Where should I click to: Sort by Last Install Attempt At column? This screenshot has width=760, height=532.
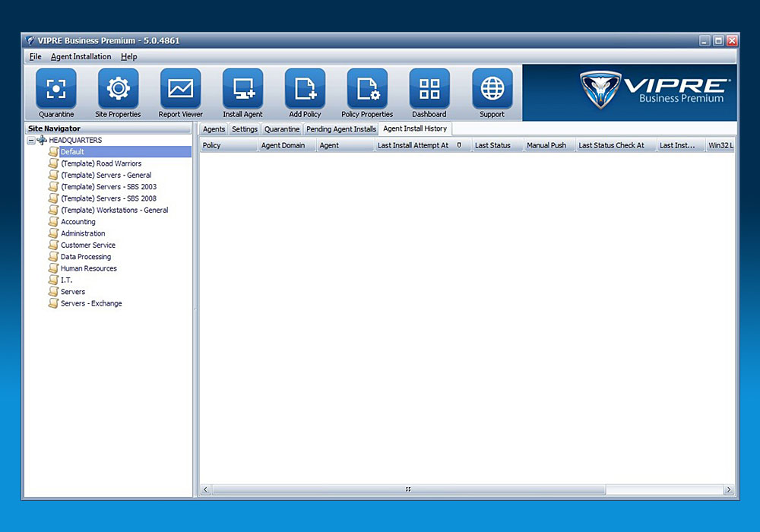(423, 145)
